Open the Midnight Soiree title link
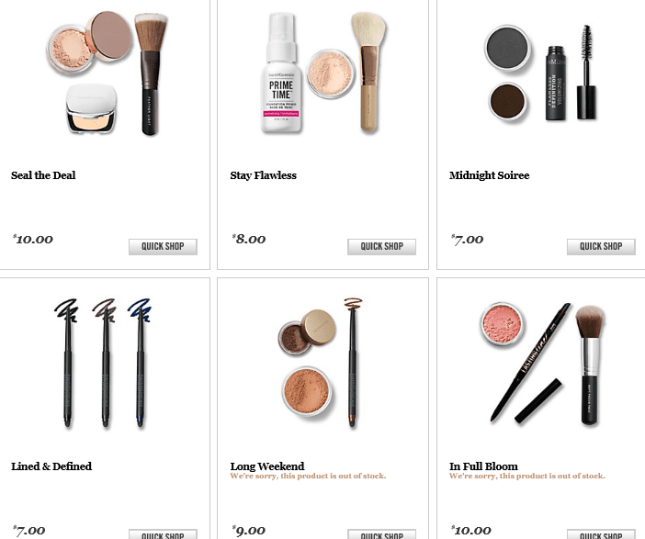645x539 pixels. coord(489,175)
